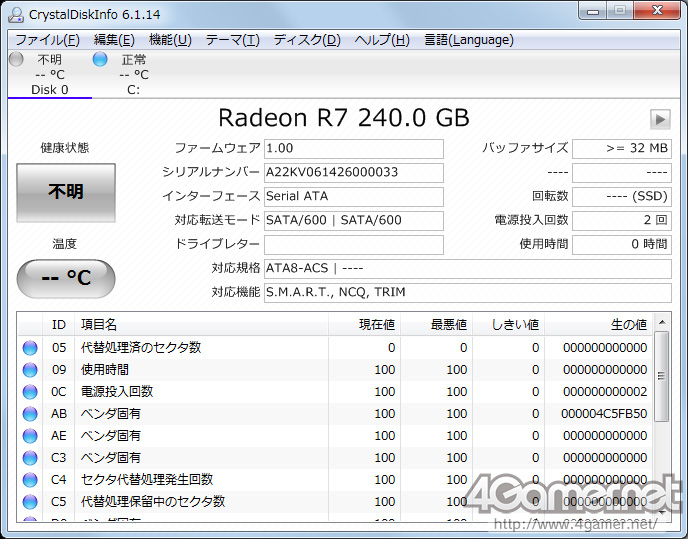Click status icon for attribute 05 row

tap(30, 348)
